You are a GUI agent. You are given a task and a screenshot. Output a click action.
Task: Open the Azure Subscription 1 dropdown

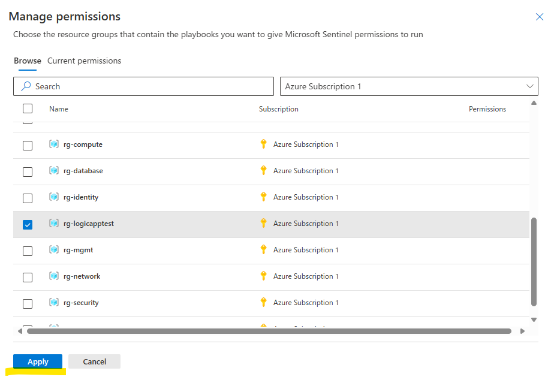(x=409, y=86)
